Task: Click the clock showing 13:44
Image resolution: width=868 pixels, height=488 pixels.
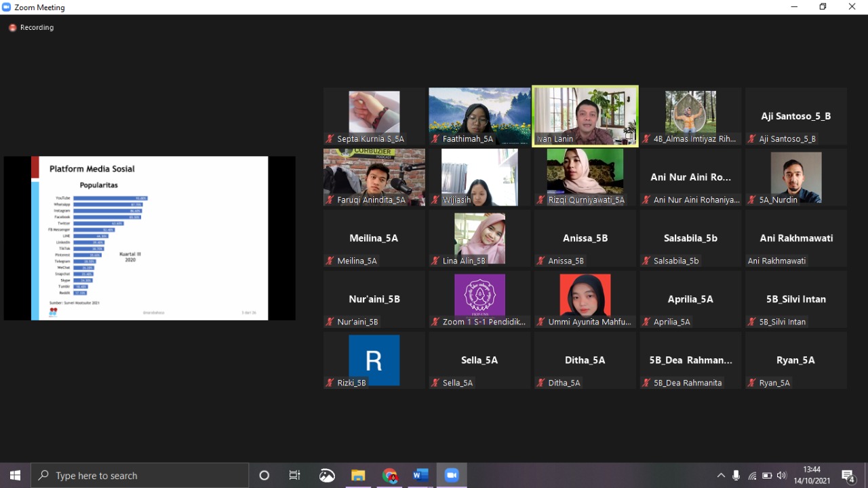Action: click(x=812, y=475)
